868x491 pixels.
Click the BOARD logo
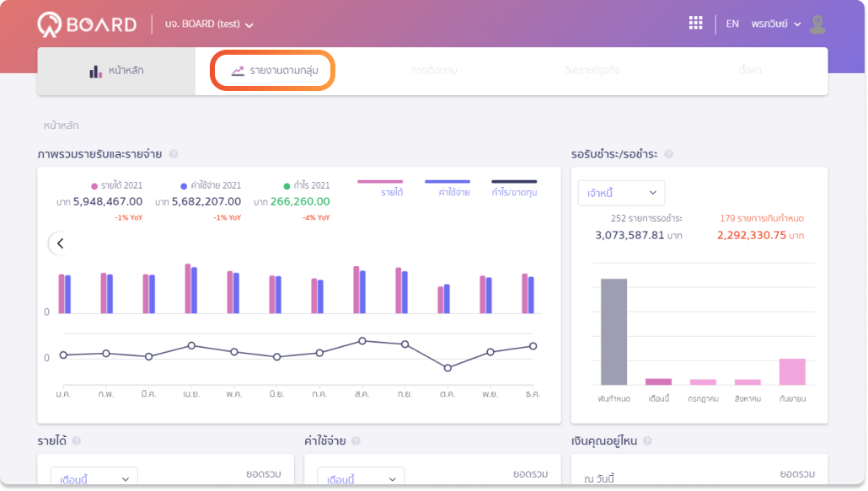(x=87, y=24)
